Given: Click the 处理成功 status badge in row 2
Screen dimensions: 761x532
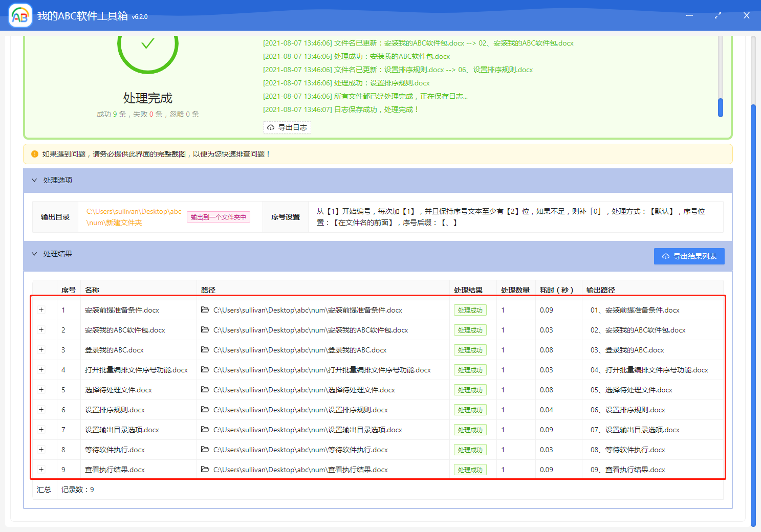Looking at the screenshot, I should [470, 330].
